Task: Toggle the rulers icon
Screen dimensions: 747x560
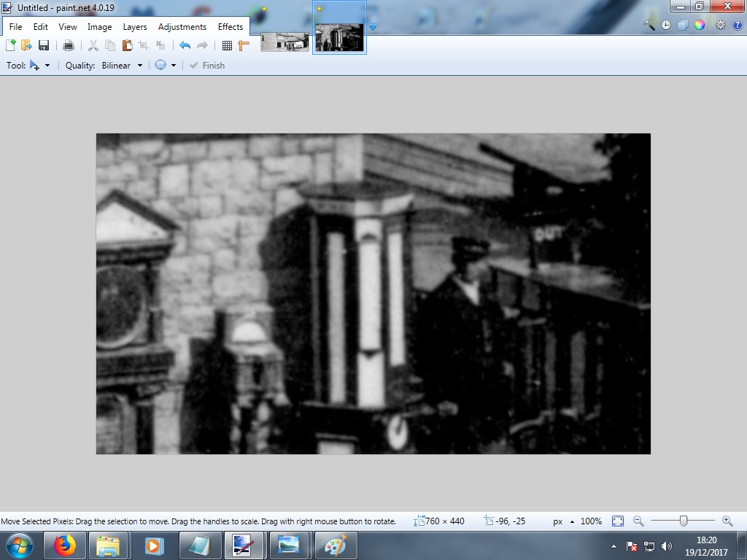Action: tap(243, 44)
